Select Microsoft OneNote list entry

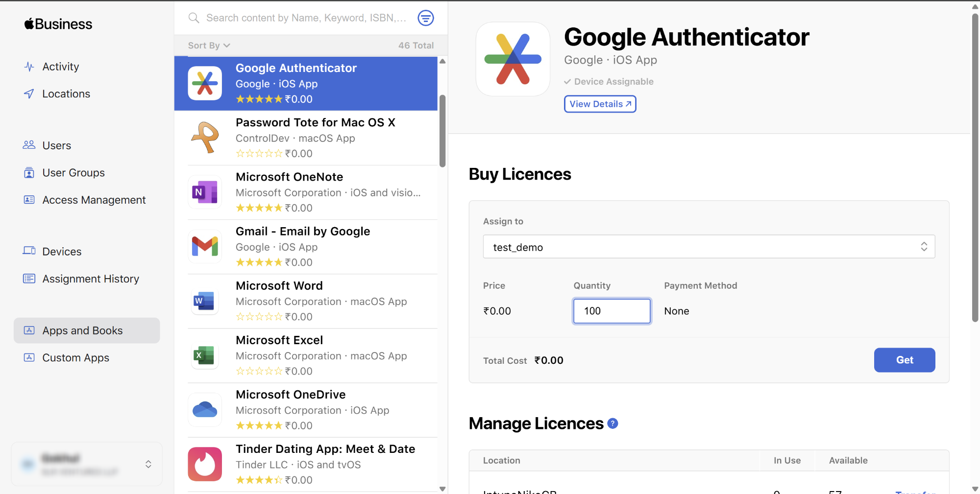coord(306,192)
